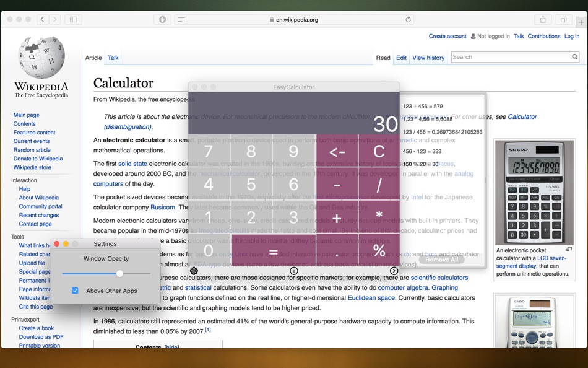
Task: Open EasyCalculator settings via the gear icon
Action: point(194,271)
